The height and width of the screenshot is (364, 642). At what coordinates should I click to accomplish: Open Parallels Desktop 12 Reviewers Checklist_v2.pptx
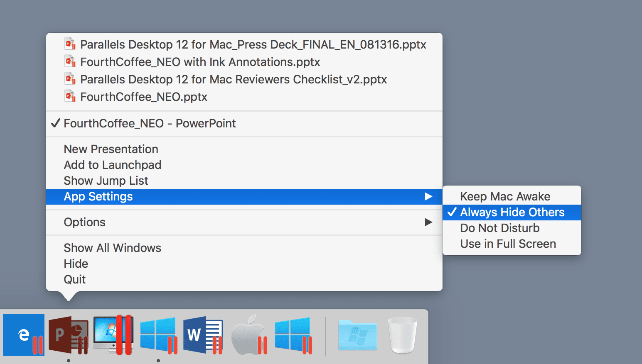click(244, 79)
